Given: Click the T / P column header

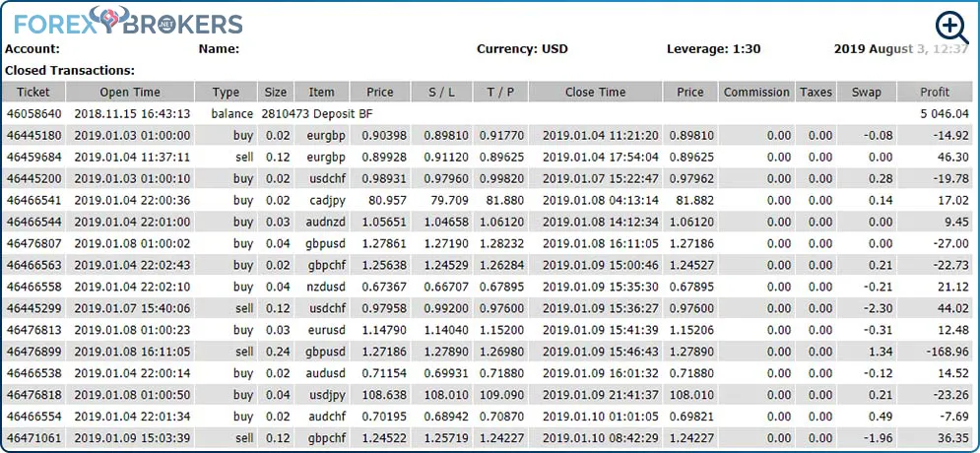Looking at the screenshot, I should (500, 92).
